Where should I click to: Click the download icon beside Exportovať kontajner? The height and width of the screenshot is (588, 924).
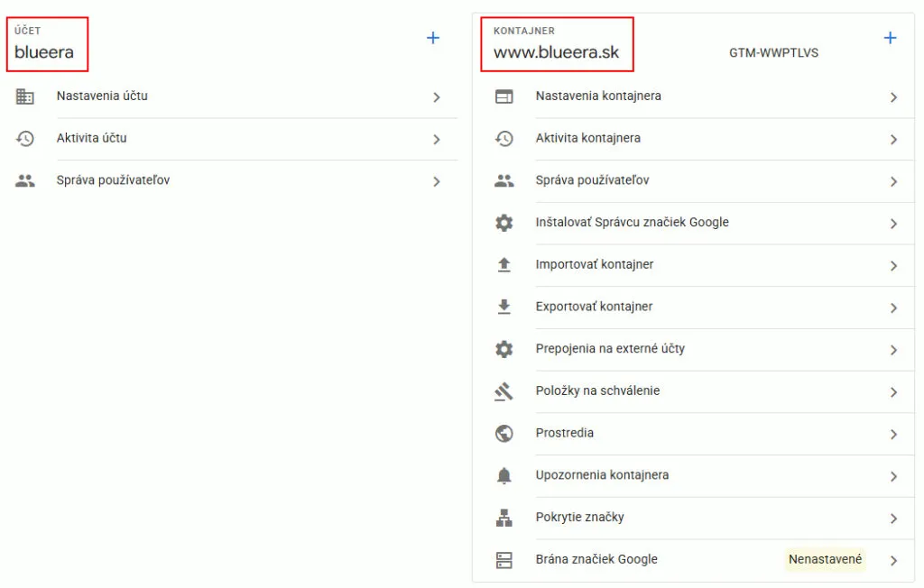[x=504, y=307]
